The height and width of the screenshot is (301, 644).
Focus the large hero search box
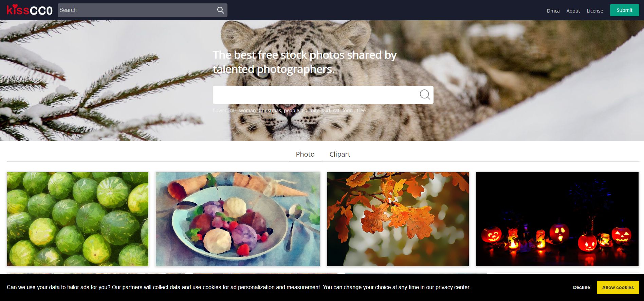[x=316, y=95]
